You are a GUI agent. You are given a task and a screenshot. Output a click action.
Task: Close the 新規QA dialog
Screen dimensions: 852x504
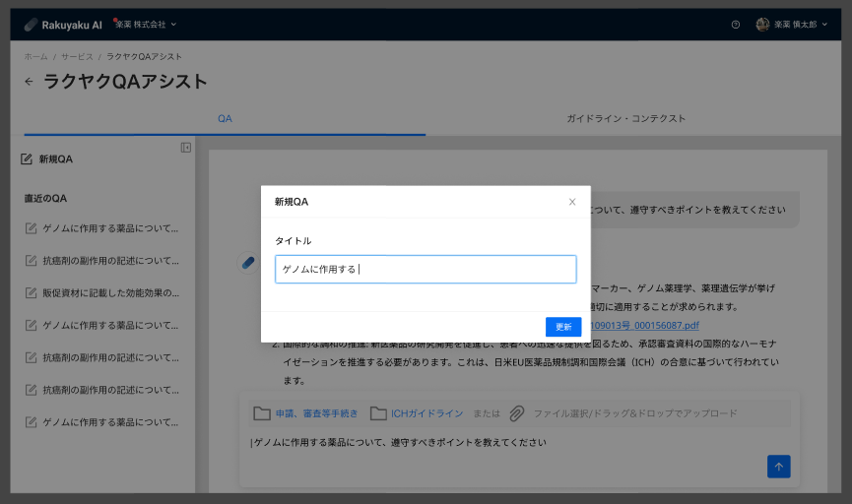coord(572,202)
